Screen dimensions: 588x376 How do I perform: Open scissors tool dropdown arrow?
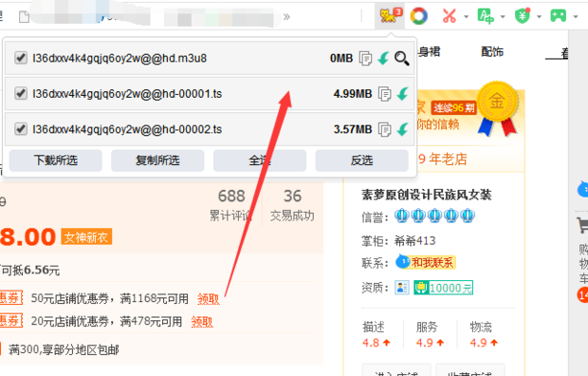point(466,16)
